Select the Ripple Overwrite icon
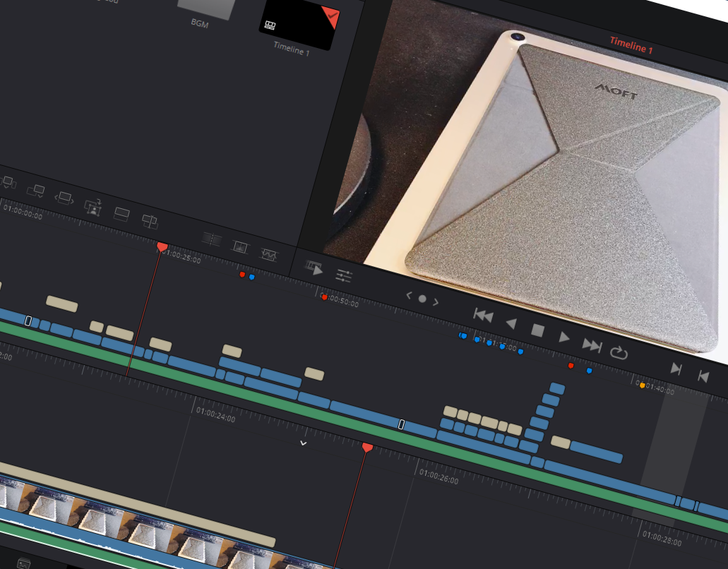728x569 pixels. pos(64,198)
